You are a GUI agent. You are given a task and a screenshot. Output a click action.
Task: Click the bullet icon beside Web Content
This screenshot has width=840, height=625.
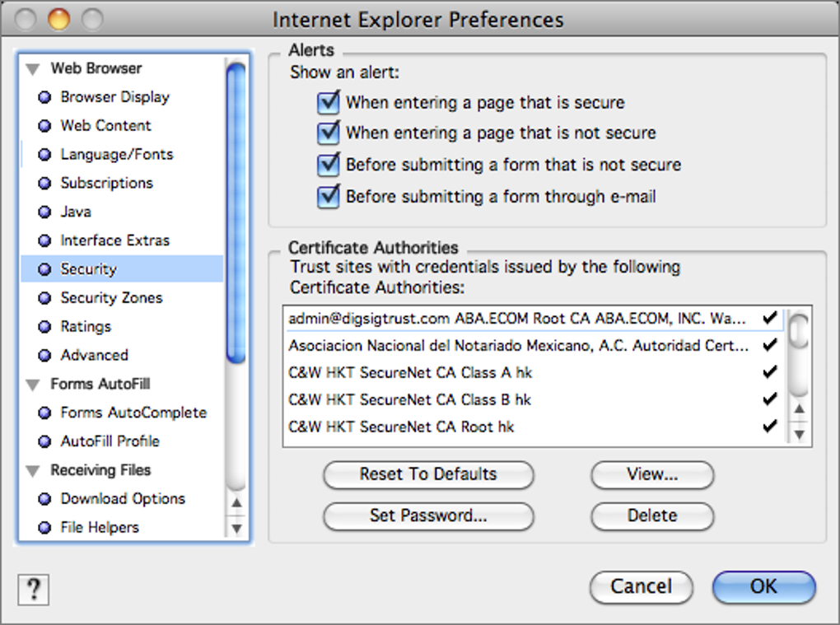(x=45, y=126)
